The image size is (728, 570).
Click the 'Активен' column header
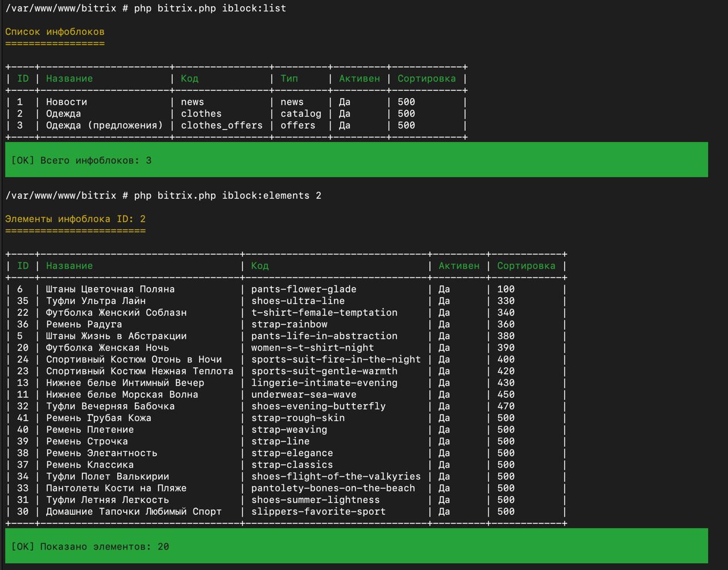point(459,265)
